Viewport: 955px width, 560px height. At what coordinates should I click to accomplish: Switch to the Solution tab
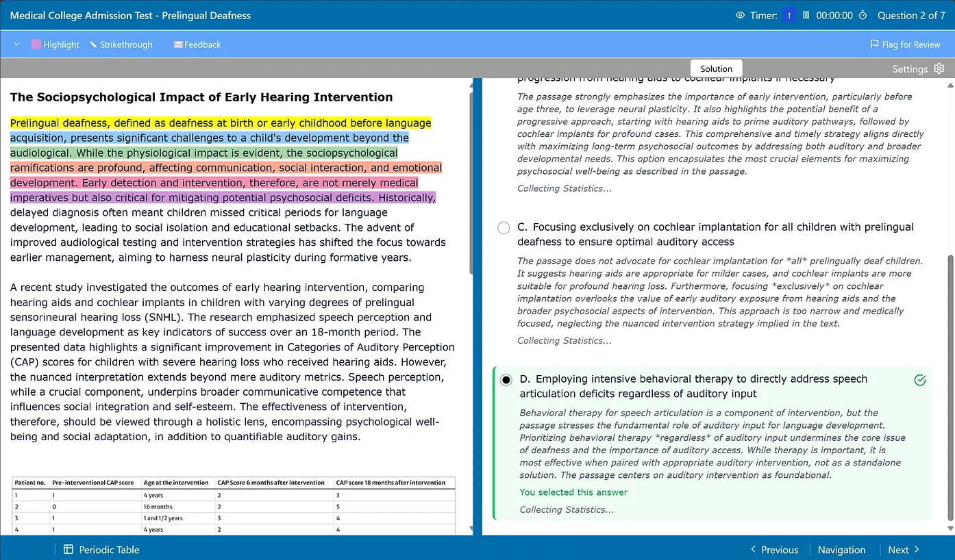click(717, 68)
